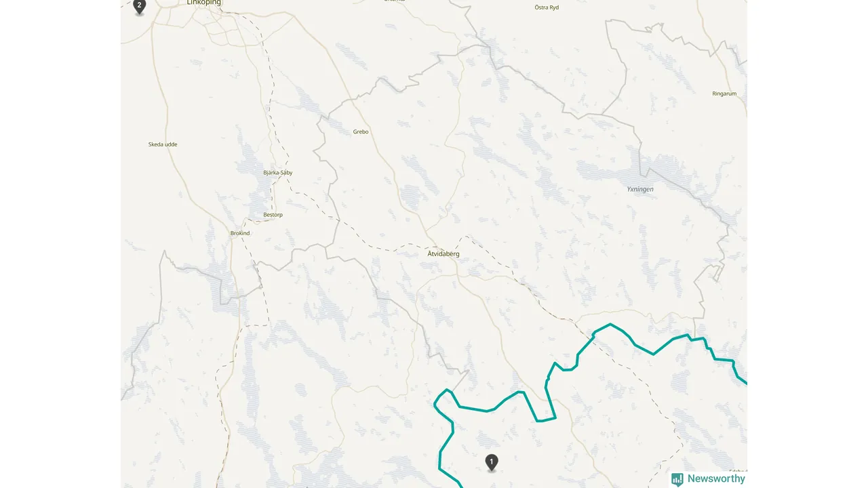Click the Grebo place label
868x488 pixels.
[361, 131]
